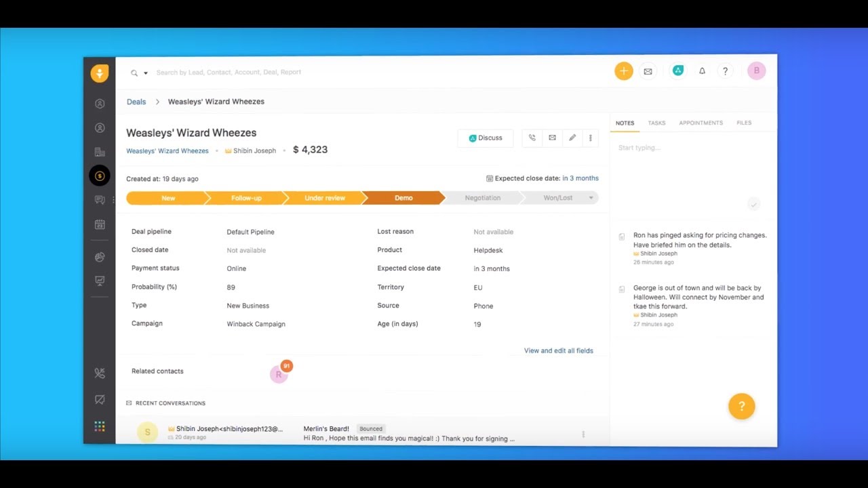Click the Payment status value Online
Image resolution: width=868 pixels, height=488 pixels.
point(236,268)
